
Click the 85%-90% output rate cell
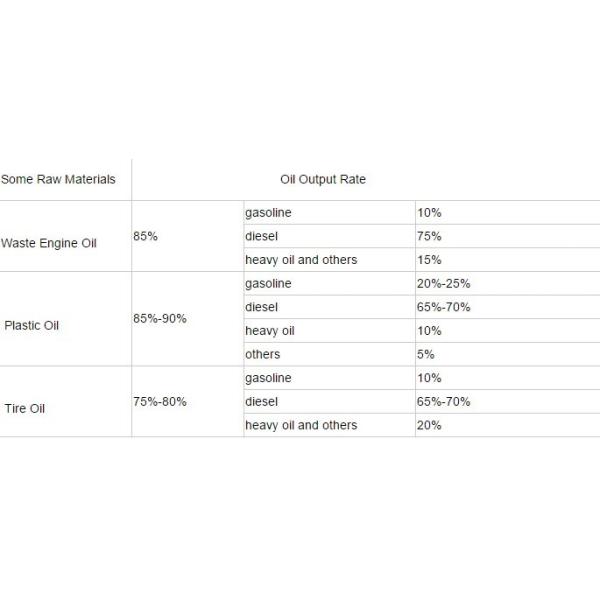click(x=159, y=318)
